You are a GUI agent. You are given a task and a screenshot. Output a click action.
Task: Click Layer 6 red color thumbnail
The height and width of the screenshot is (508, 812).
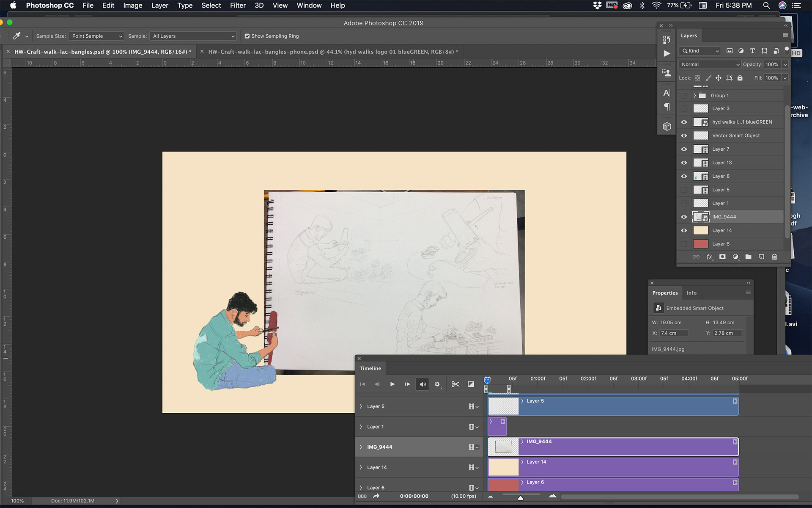(x=701, y=244)
